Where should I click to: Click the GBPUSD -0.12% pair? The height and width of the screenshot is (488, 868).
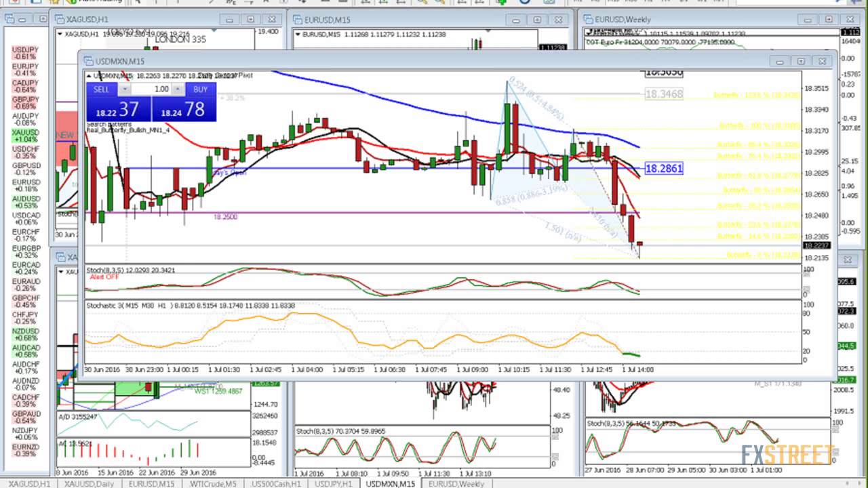(x=26, y=169)
